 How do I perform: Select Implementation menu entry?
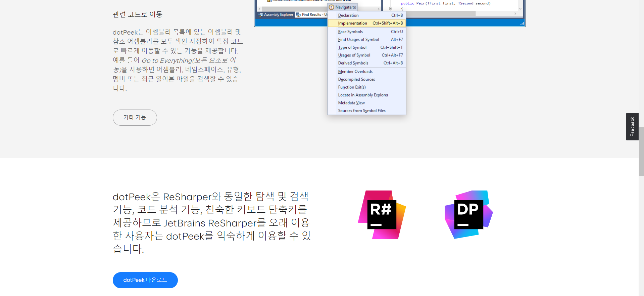coord(367,23)
